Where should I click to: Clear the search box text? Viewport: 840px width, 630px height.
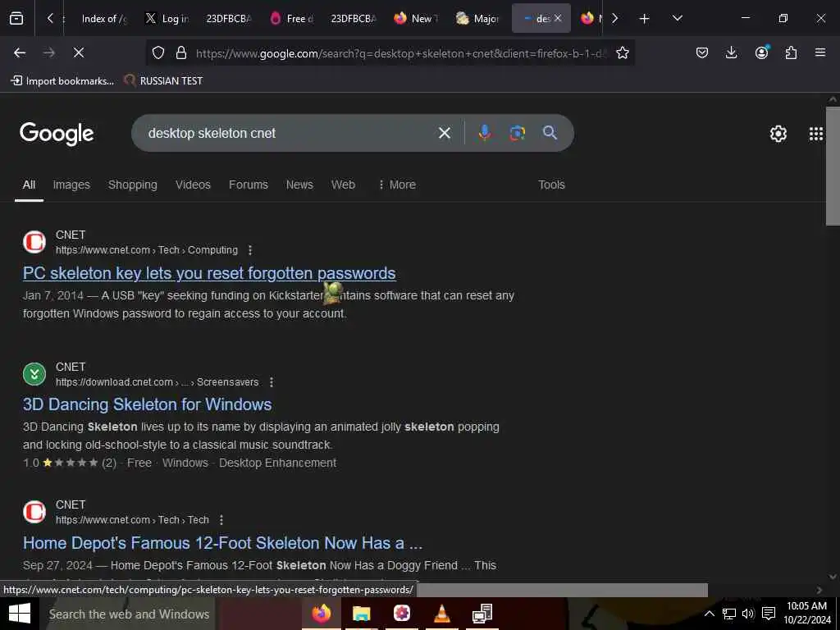tap(444, 133)
